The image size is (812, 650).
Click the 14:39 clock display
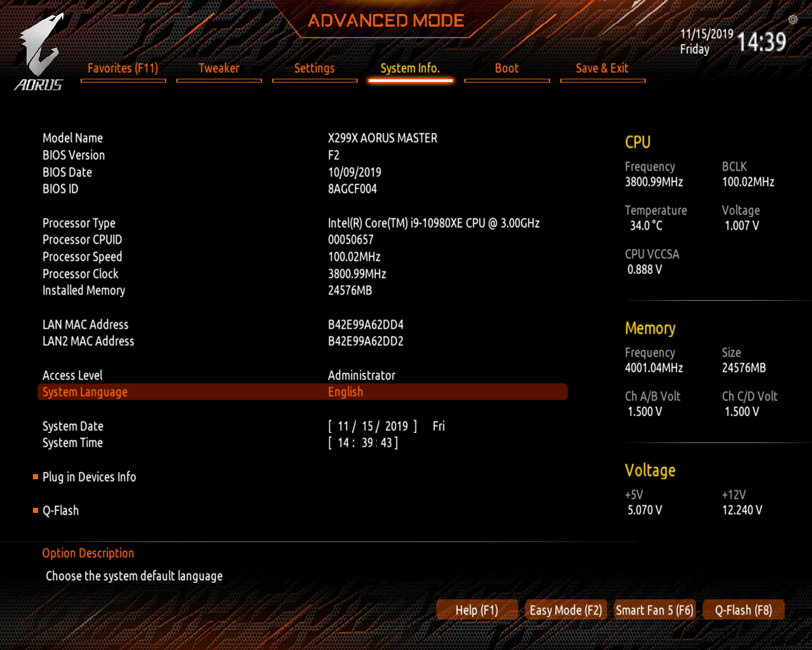[761, 42]
